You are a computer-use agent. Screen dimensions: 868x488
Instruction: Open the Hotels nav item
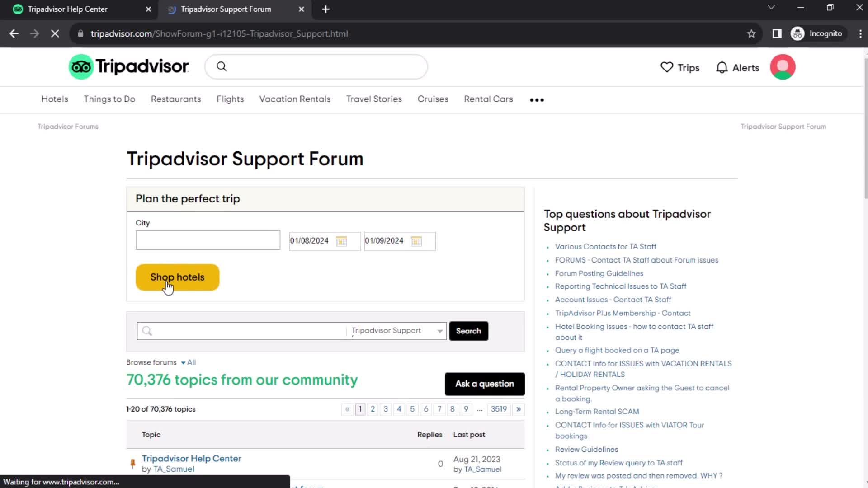[55, 99]
